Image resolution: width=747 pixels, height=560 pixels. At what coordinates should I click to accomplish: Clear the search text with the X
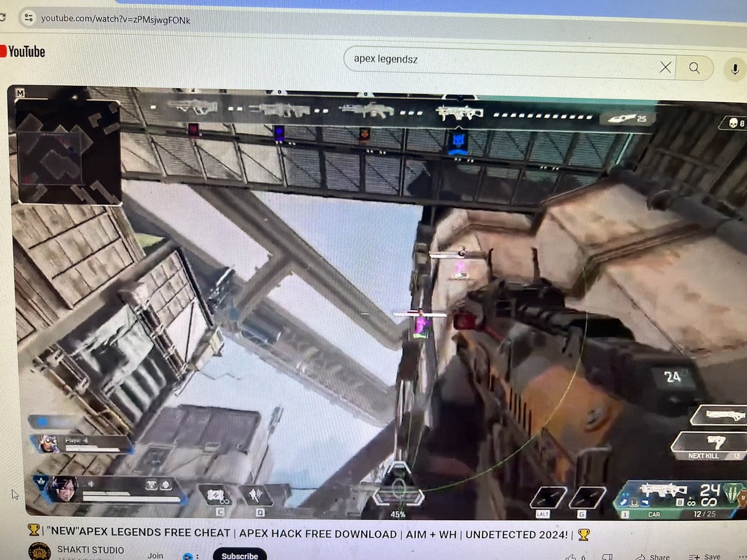(x=665, y=67)
